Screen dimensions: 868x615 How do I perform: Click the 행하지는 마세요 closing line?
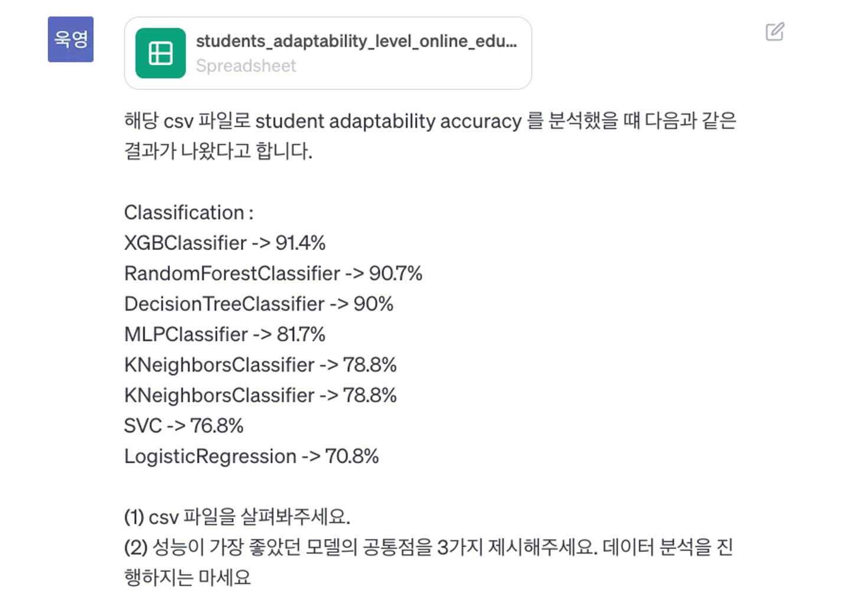pyautogui.click(x=188, y=577)
